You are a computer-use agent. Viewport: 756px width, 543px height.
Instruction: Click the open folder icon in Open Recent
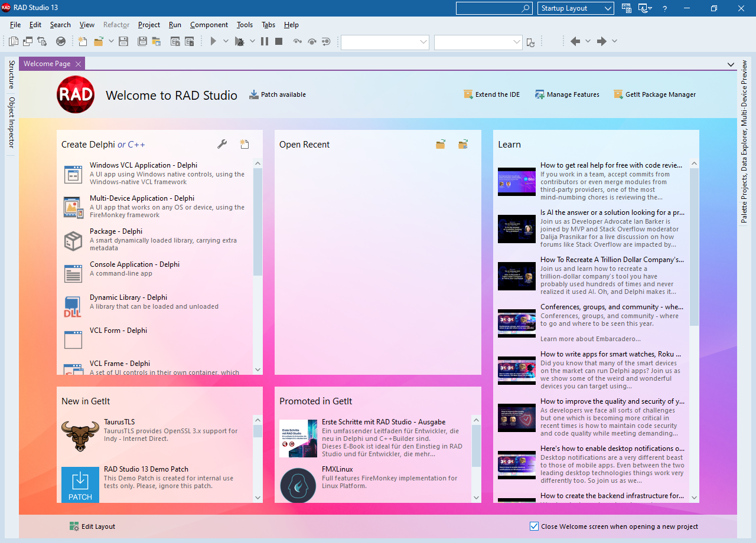[441, 144]
